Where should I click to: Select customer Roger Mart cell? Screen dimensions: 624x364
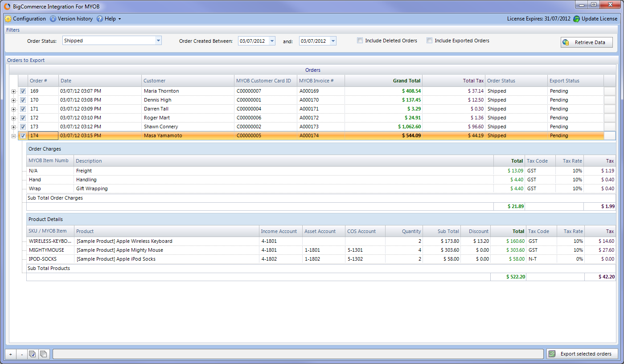[188, 118]
